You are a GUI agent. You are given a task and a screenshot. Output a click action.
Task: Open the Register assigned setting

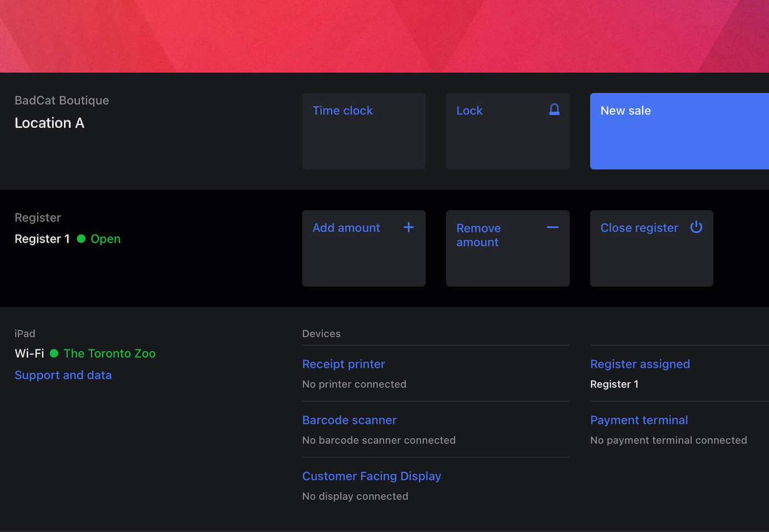(x=640, y=364)
